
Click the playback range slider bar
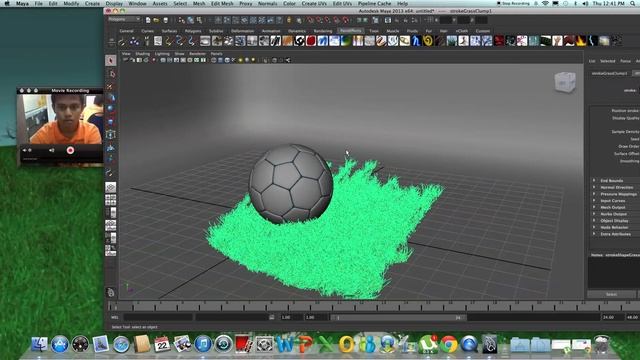point(399,317)
